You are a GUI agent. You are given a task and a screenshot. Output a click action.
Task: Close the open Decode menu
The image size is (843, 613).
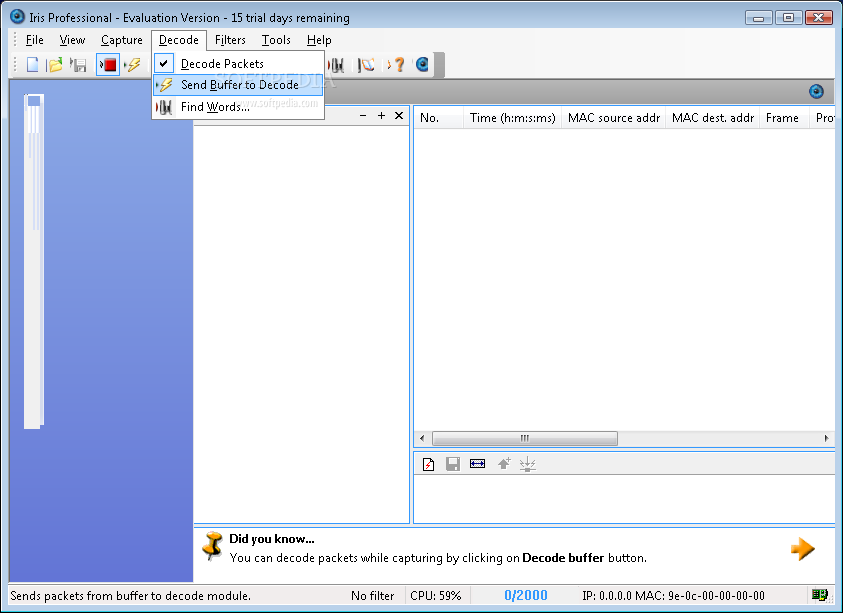(x=178, y=40)
